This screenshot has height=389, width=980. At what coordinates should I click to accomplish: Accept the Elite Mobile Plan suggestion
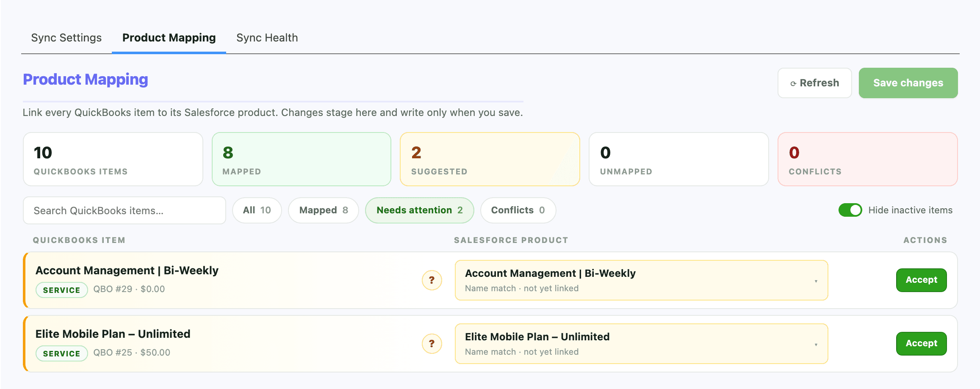(921, 344)
